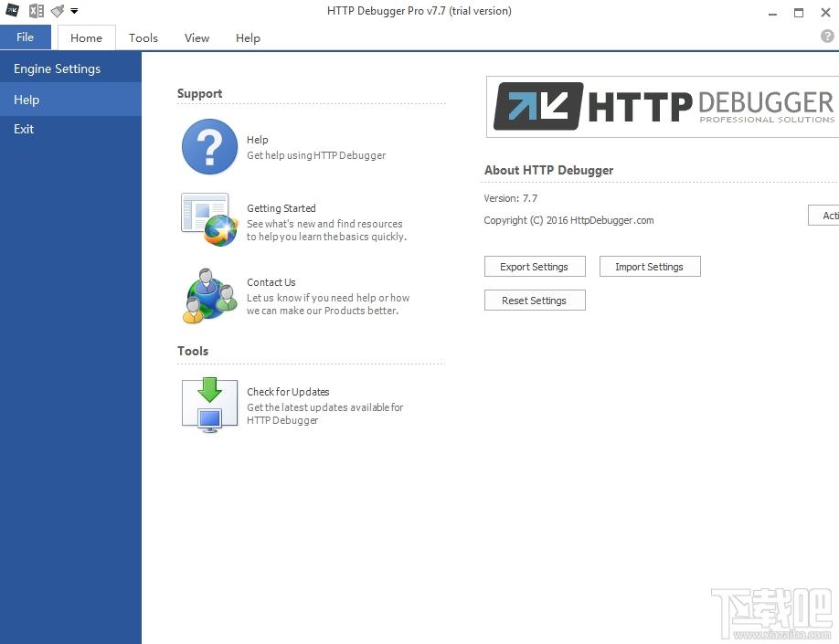Click the Contact Us people icon
839x644 pixels.
pos(209,296)
